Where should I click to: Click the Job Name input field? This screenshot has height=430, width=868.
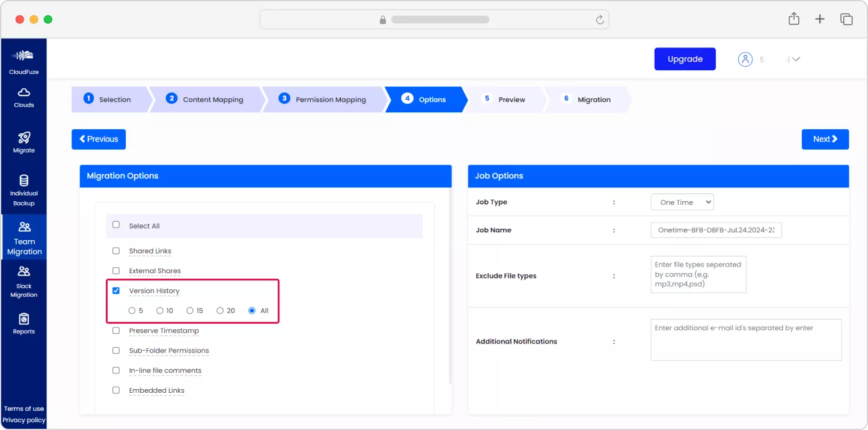[x=716, y=230]
